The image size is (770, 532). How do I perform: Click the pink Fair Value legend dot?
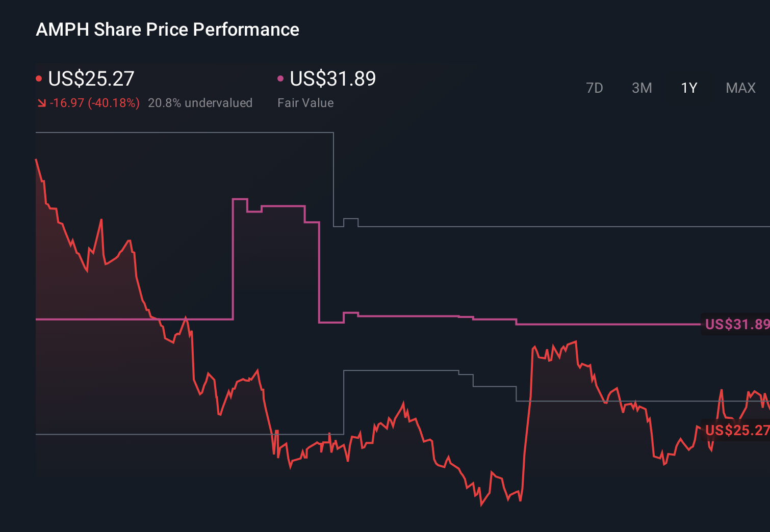[x=280, y=78]
